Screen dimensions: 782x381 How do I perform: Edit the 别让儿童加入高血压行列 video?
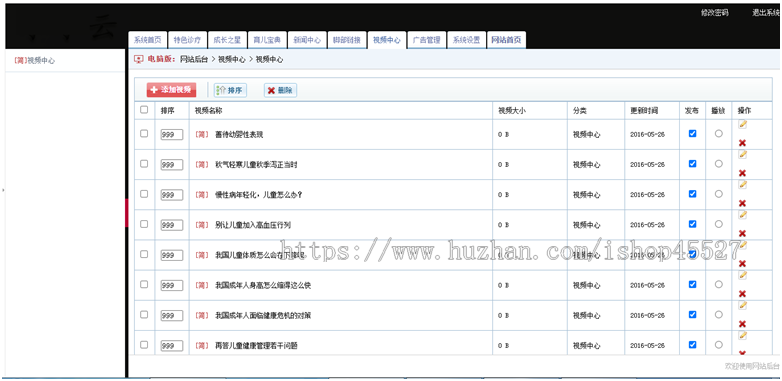click(743, 215)
